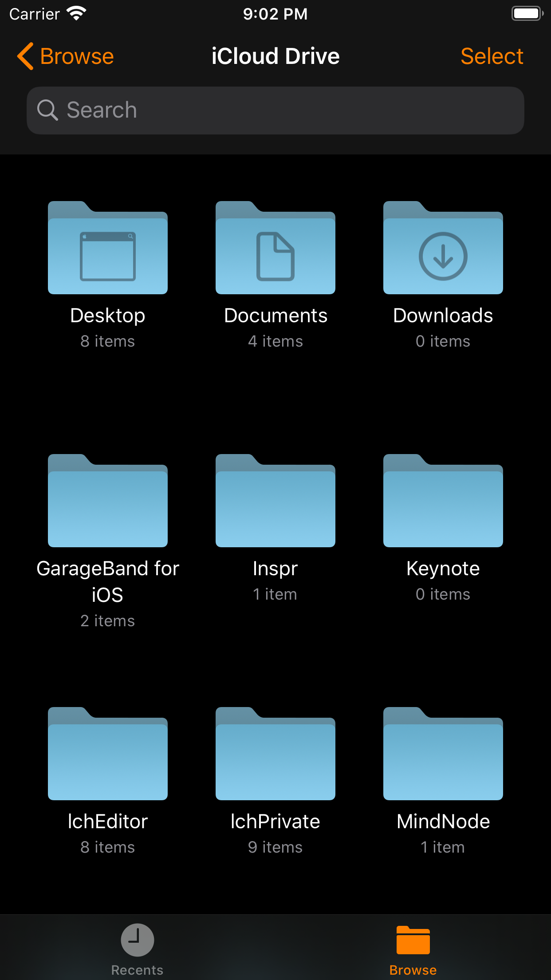The height and width of the screenshot is (980, 551).
Task: Tap "0 items" under Downloads
Action: (443, 341)
